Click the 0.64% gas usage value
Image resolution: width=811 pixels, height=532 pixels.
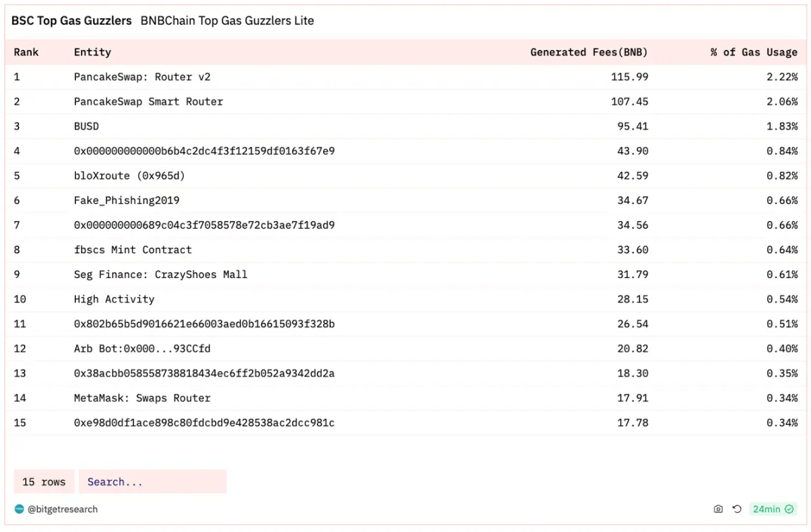tap(782, 250)
